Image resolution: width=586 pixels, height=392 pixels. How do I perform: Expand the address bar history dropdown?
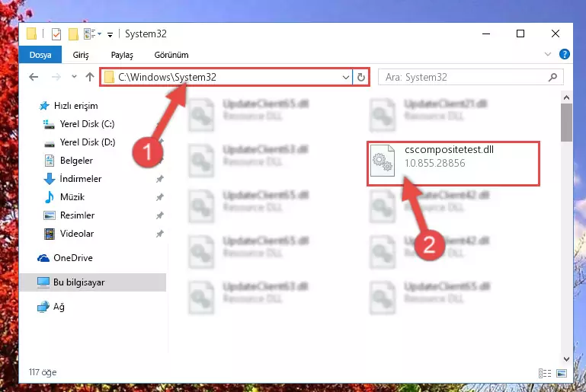pyautogui.click(x=346, y=78)
